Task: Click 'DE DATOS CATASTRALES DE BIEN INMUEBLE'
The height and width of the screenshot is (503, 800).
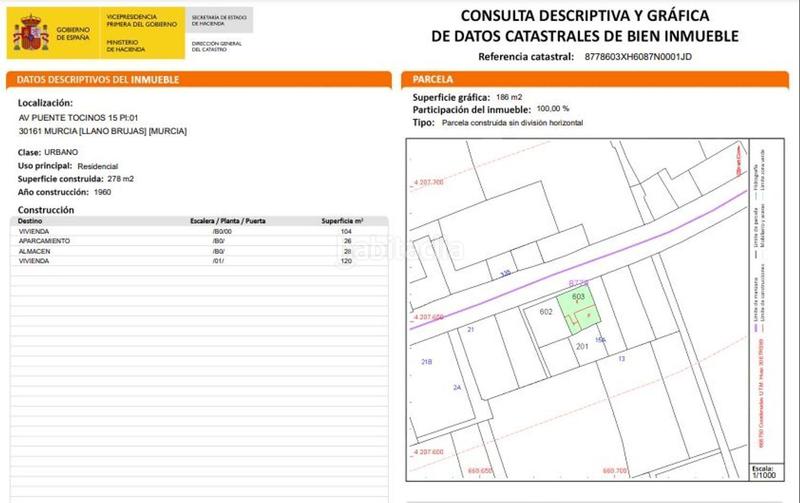Action: click(x=585, y=36)
